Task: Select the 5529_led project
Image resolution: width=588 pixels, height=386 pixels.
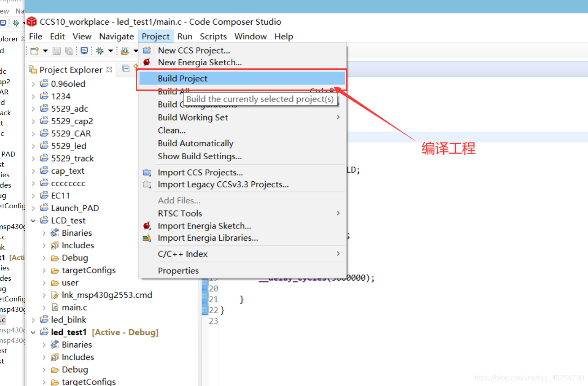Action: point(69,146)
